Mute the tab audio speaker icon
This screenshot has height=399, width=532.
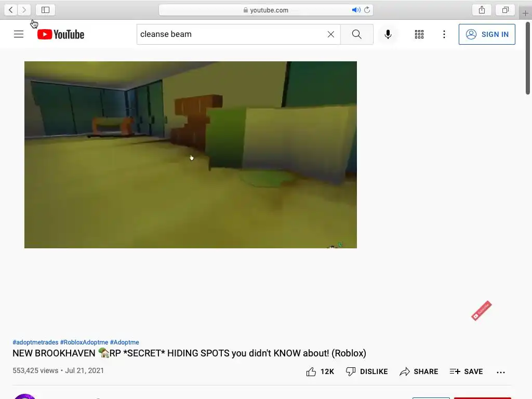[x=356, y=10]
